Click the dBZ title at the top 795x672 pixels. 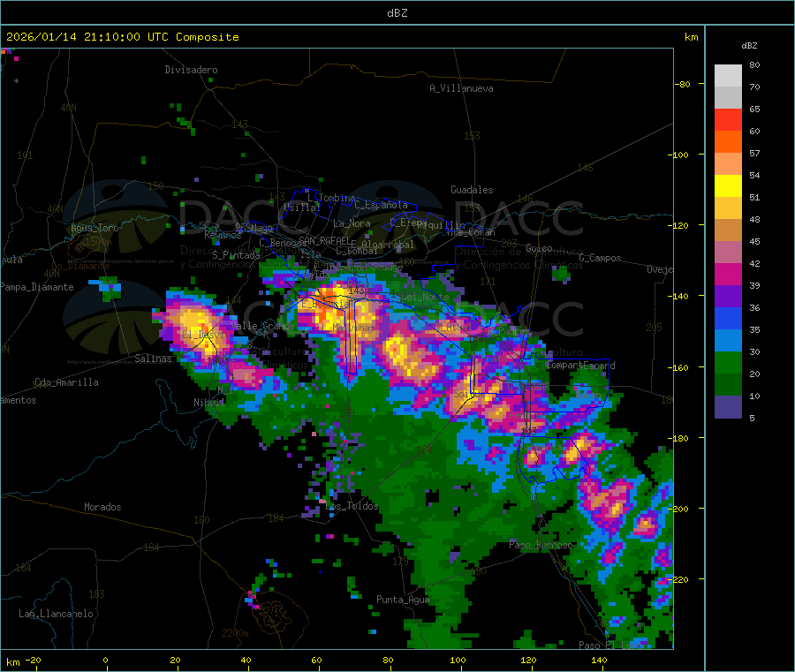coord(397,13)
